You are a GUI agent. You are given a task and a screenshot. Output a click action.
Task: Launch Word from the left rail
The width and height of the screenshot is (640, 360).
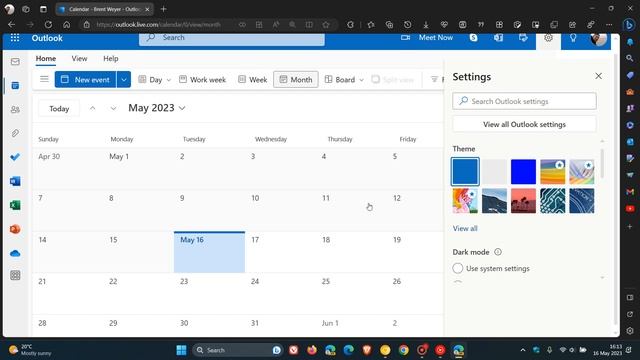pyautogui.click(x=15, y=181)
